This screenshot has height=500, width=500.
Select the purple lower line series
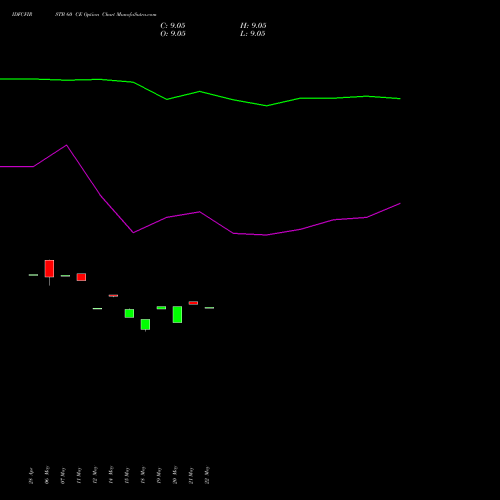(200, 212)
